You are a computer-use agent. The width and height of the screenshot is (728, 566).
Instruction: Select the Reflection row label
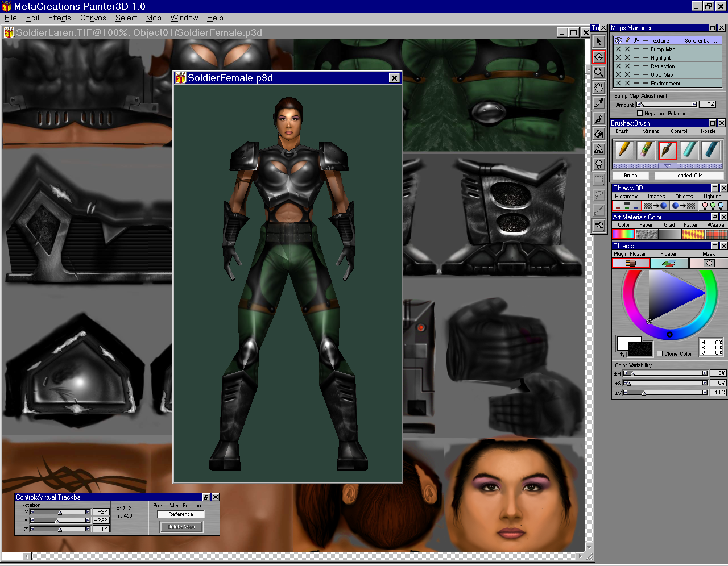[x=663, y=66]
